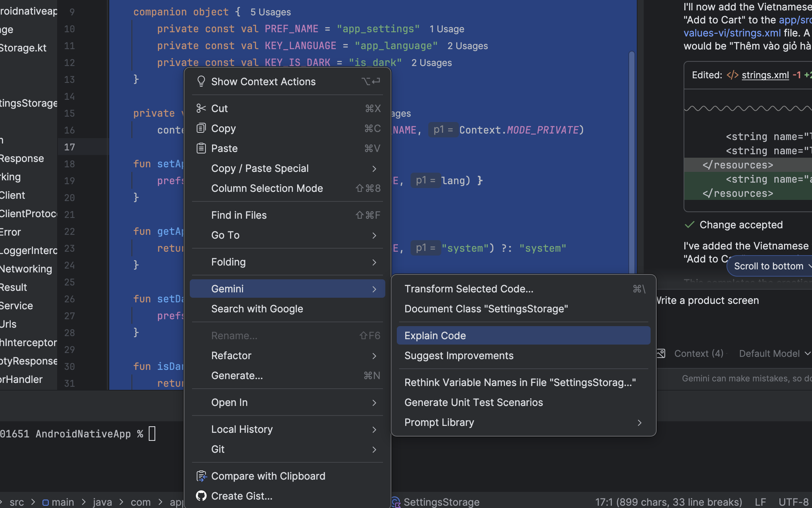Click the Compare with Clipboard icon

click(x=201, y=476)
